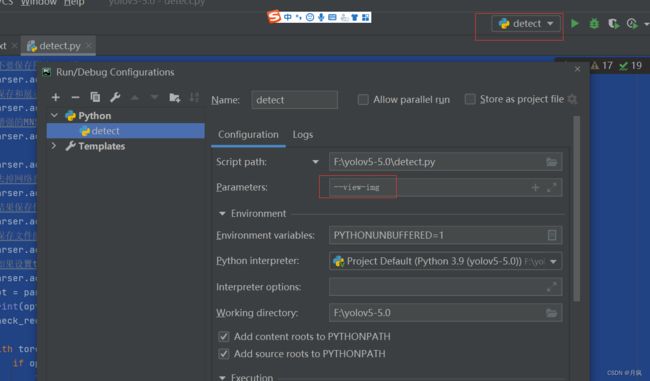
Task: Expand the Templates tree node
Action: click(x=54, y=146)
